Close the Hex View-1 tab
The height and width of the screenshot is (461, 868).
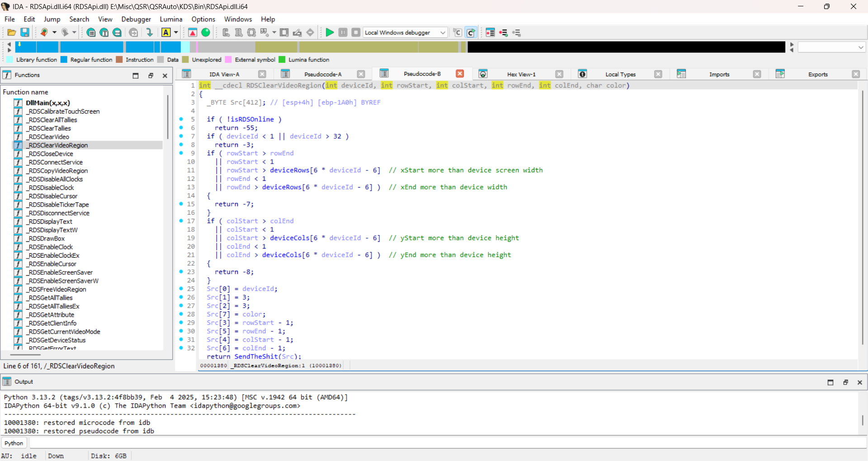[x=559, y=74]
